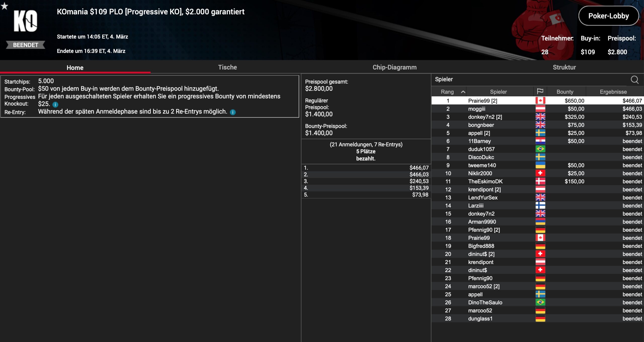The width and height of the screenshot is (644, 342).
Task: Select first place payout row $466,07
Action: 366,168
